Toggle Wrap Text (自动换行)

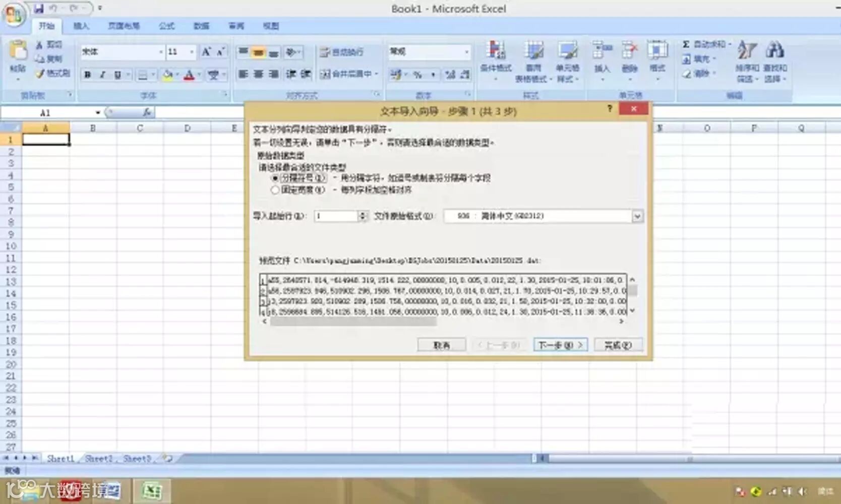tap(341, 52)
